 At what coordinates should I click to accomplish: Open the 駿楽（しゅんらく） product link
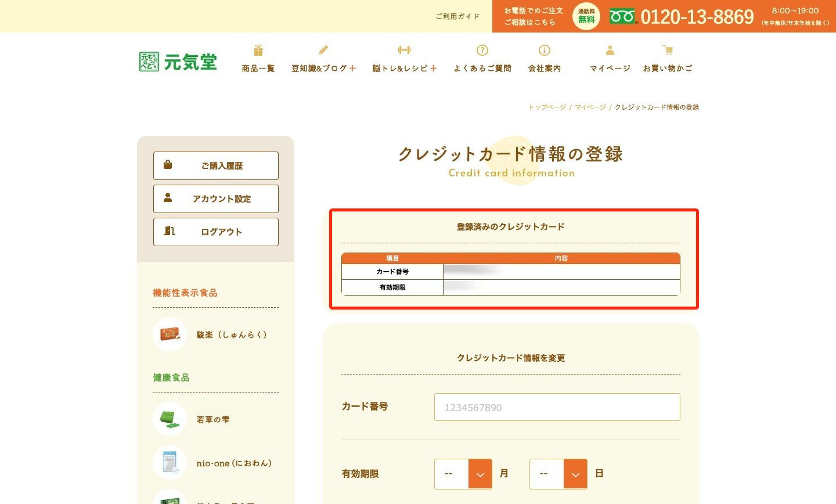(232, 334)
